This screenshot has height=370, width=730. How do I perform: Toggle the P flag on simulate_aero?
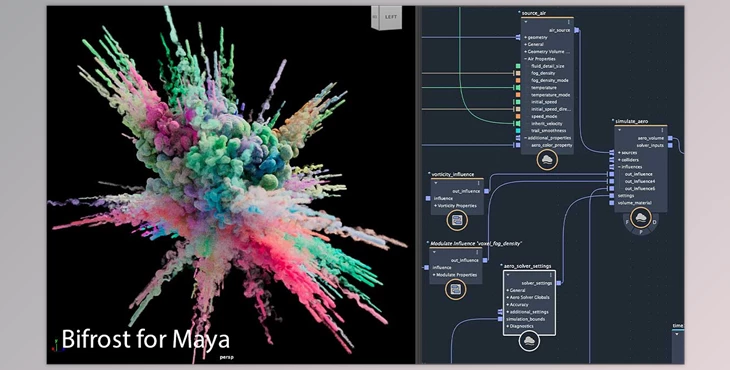[641, 231]
